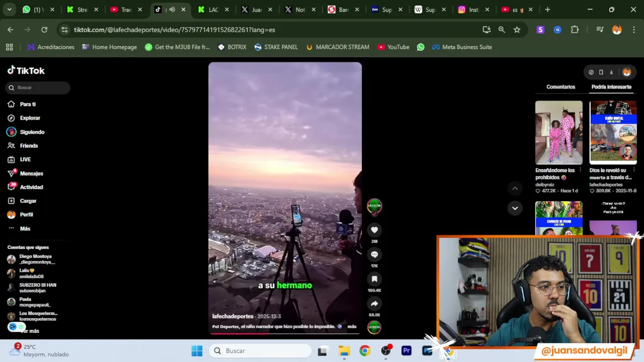Open TikTok home logo

point(26,70)
